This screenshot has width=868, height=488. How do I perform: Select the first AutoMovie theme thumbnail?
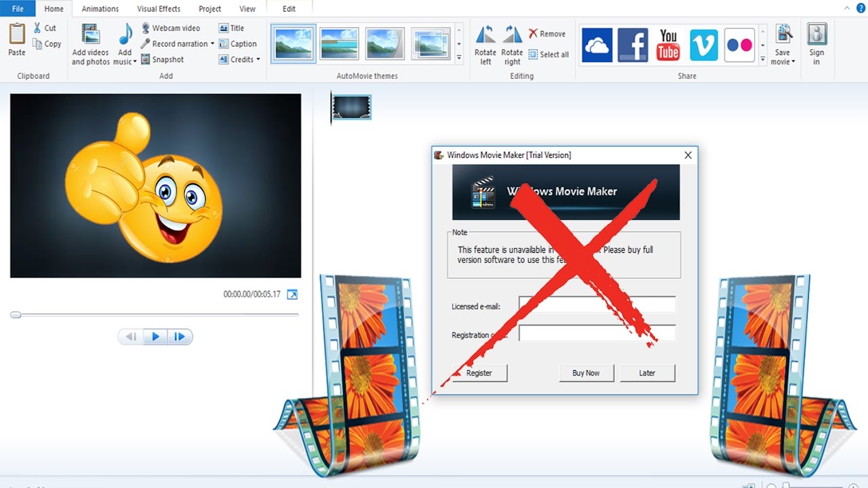(x=294, y=44)
